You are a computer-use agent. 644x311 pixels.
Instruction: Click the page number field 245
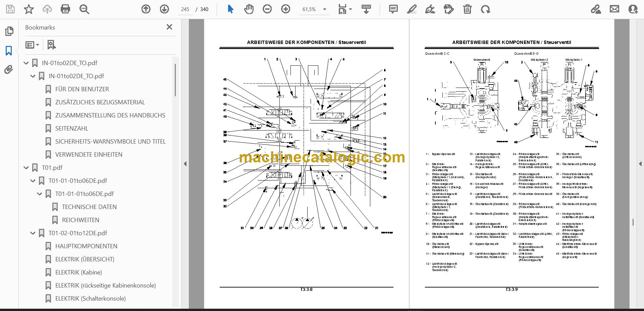pos(185,9)
